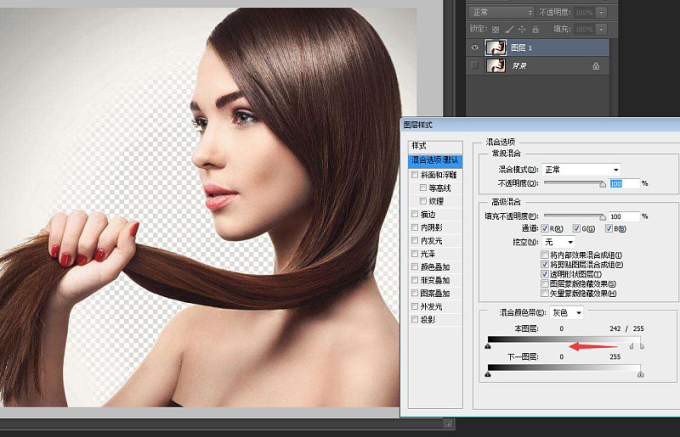Open the 挖空 knockout dropdown
680x437 pixels.
(x=558, y=242)
